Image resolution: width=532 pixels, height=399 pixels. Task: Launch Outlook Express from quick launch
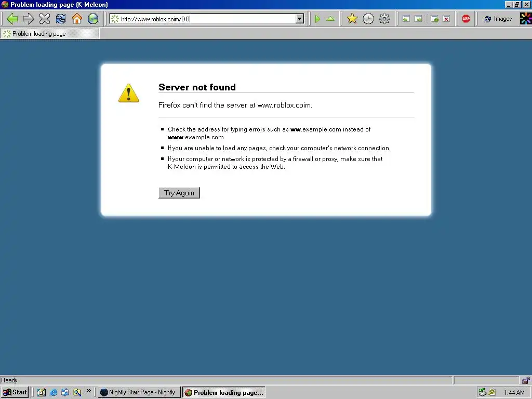(65, 392)
